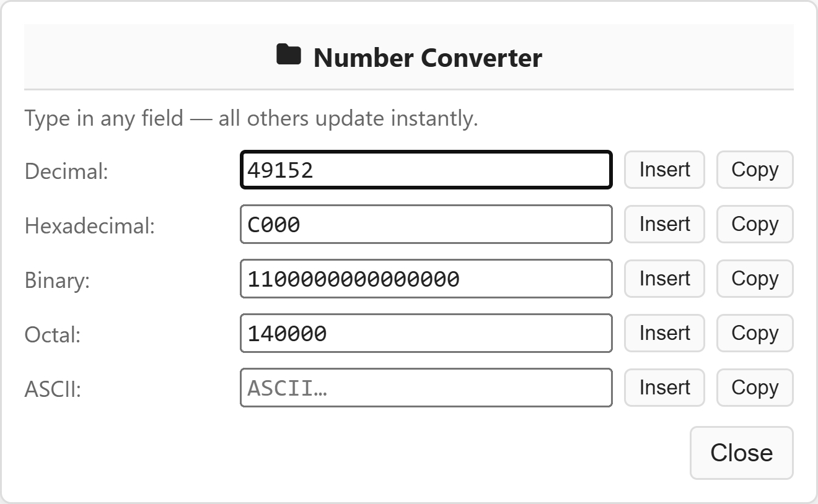Screen dimensions: 818x504
Task: Insert the Decimal value
Action: tap(664, 170)
